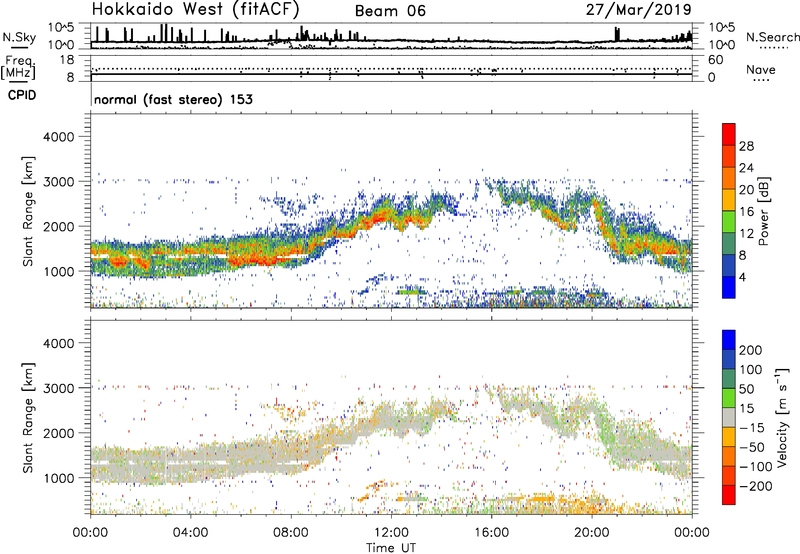Viewport: 800px width, 554px height.
Task: Click the 'CPID' label
Action: pyautogui.click(x=22, y=95)
